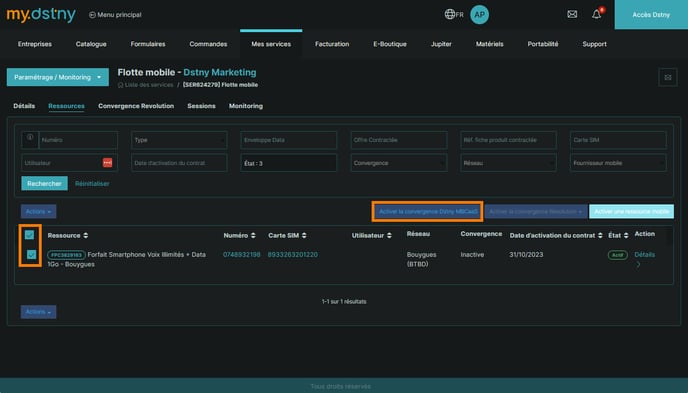Open the top Actions dropdown above table
This screenshot has width=688, height=393.
coord(38,211)
